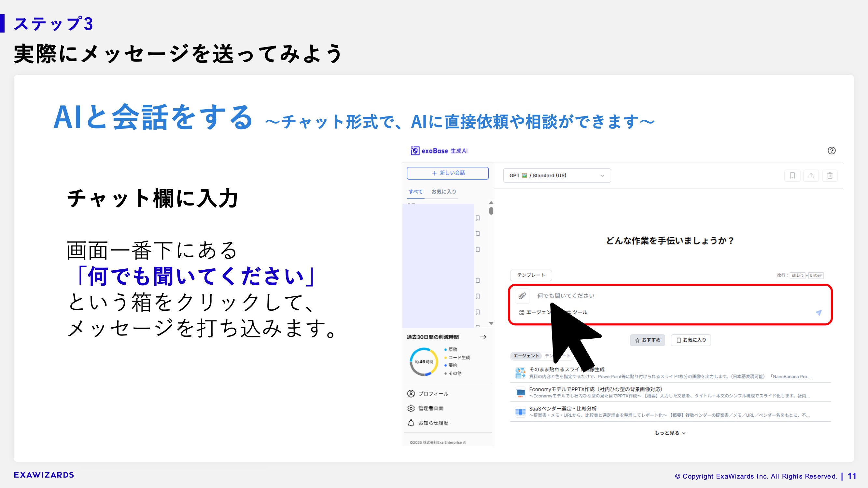Click the SaaS vendor comparison agent icon

pos(520,412)
